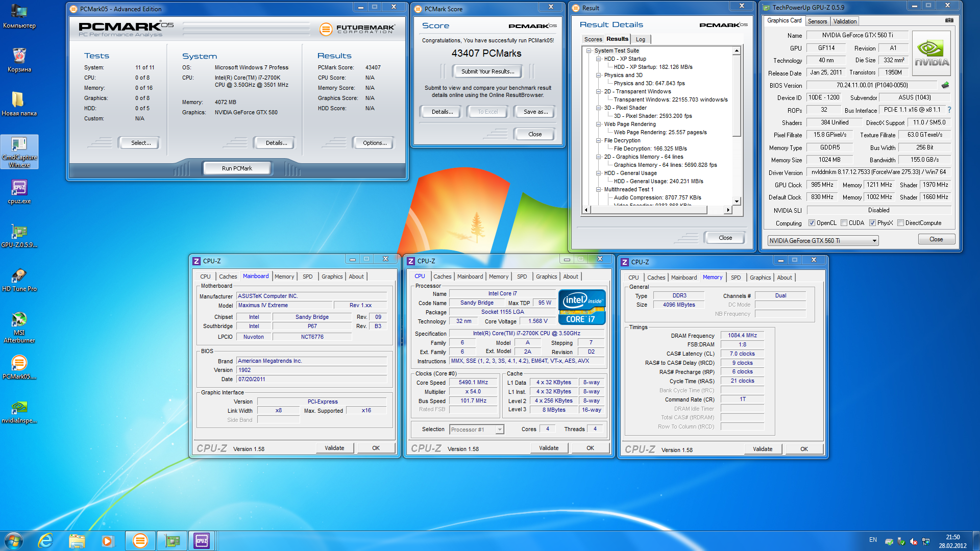Collapse the 2D - Transparent Windows node
Viewport: 980px width, 551px height.
click(599, 91)
